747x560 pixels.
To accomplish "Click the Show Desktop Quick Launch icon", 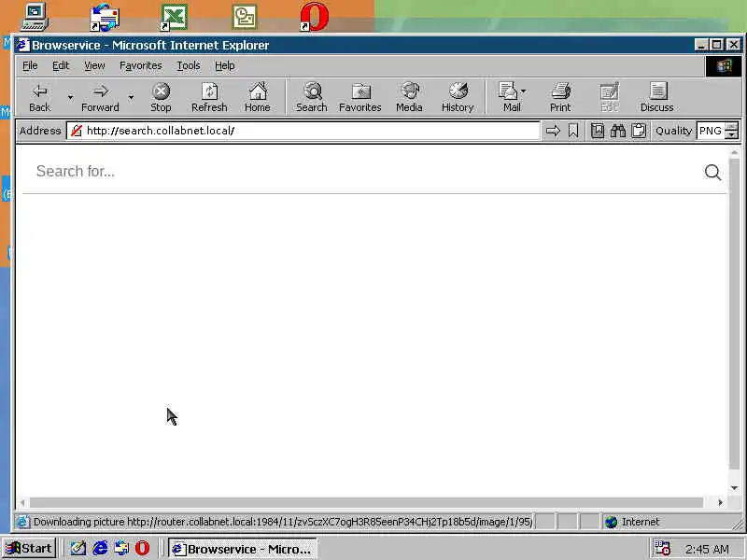I will click(x=78, y=549).
